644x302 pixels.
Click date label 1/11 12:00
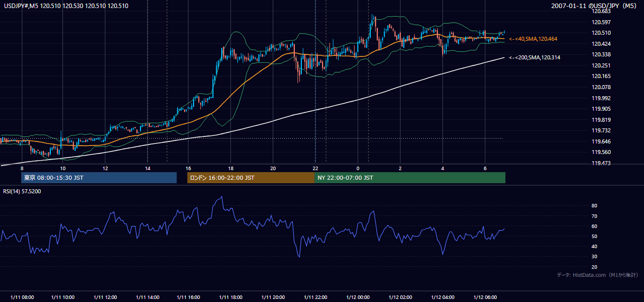(106, 297)
